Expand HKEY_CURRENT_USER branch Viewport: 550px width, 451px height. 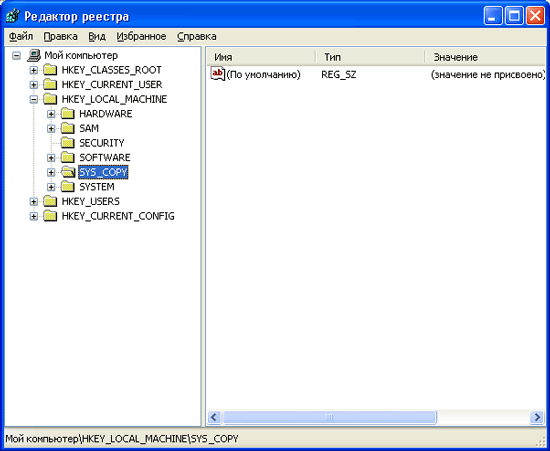click(34, 85)
